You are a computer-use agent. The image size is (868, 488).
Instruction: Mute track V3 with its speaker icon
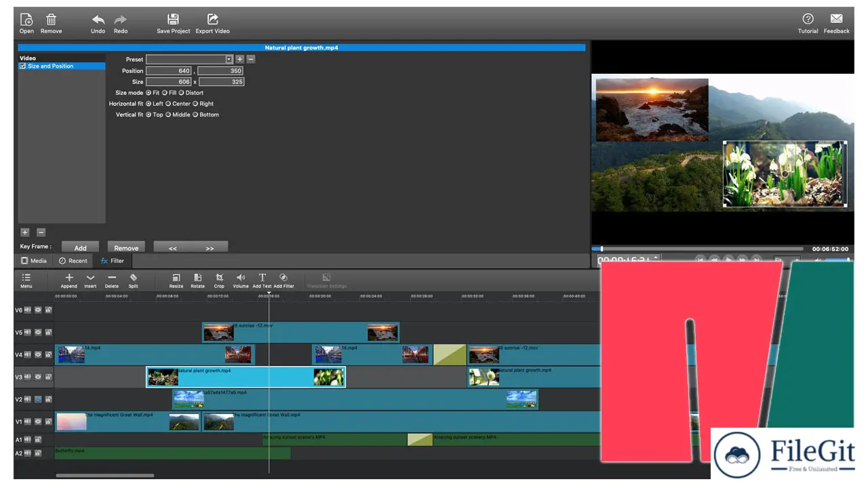[28, 377]
